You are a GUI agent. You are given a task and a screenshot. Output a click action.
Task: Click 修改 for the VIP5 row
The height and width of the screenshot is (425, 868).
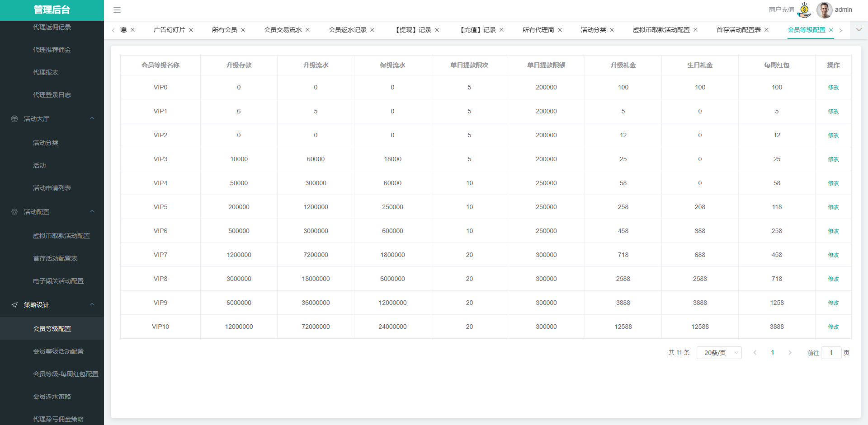click(x=833, y=207)
